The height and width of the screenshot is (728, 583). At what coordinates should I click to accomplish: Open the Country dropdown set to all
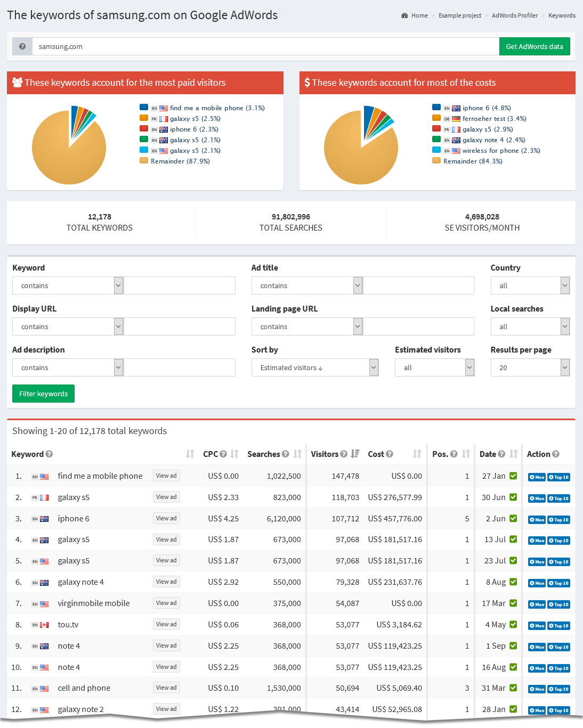point(530,285)
